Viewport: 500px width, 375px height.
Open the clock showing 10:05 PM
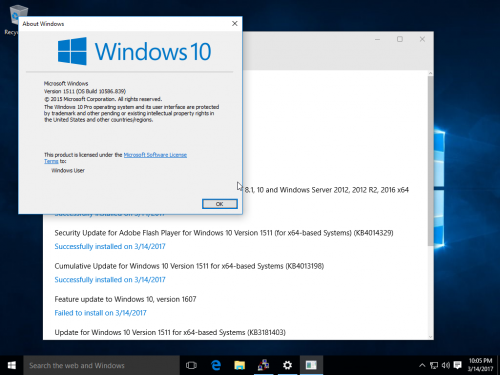[x=480, y=365]
